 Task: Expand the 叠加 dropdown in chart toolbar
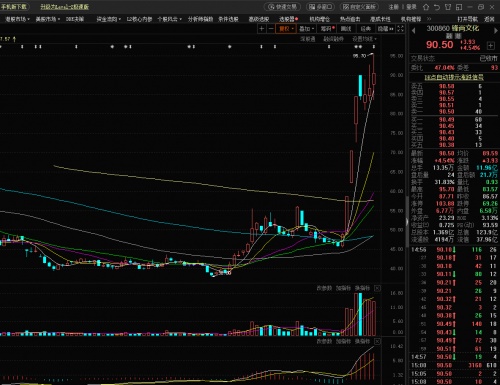point(306,29)
